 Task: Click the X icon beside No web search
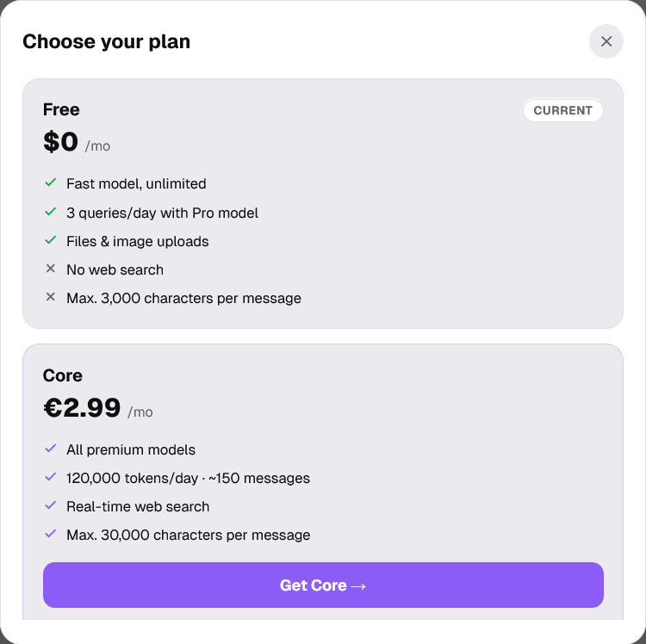pyautogui.click(x=51, y=269)
